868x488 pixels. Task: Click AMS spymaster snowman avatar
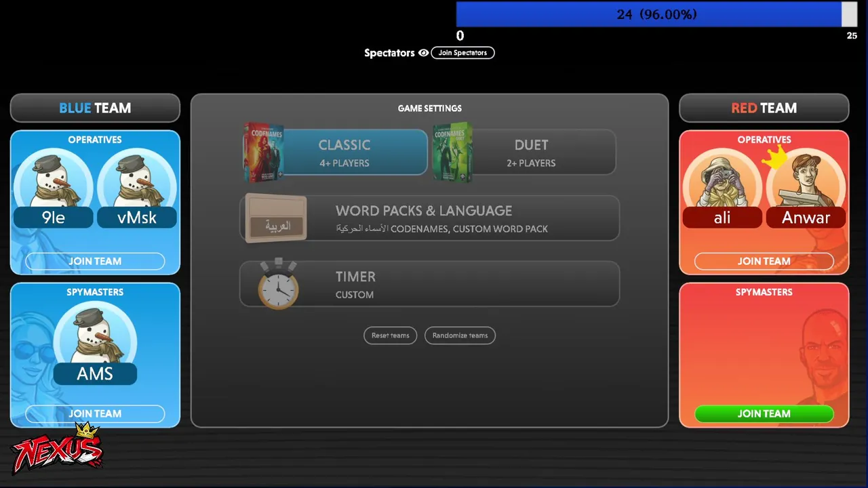click(95, 332)
